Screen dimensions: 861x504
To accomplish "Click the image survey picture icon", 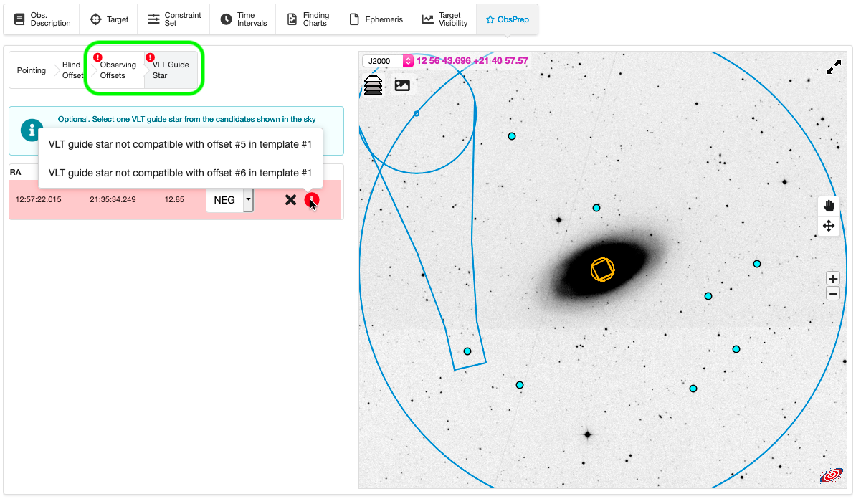I will [x=402, y=85].
